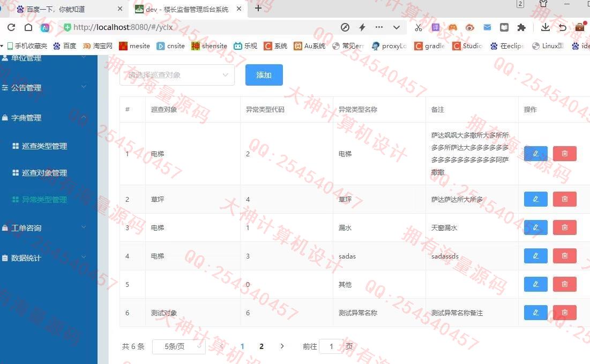Click the 添加 button
Screen dimensions: 590x364
click(264, 75)
